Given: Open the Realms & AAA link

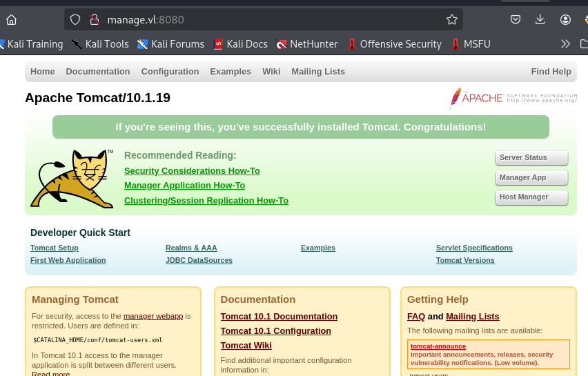Looking at the screenshot, I should tap(191, 248).
